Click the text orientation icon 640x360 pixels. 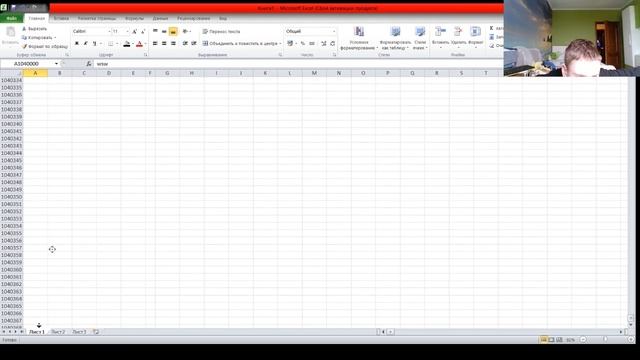tap(186, 31)
